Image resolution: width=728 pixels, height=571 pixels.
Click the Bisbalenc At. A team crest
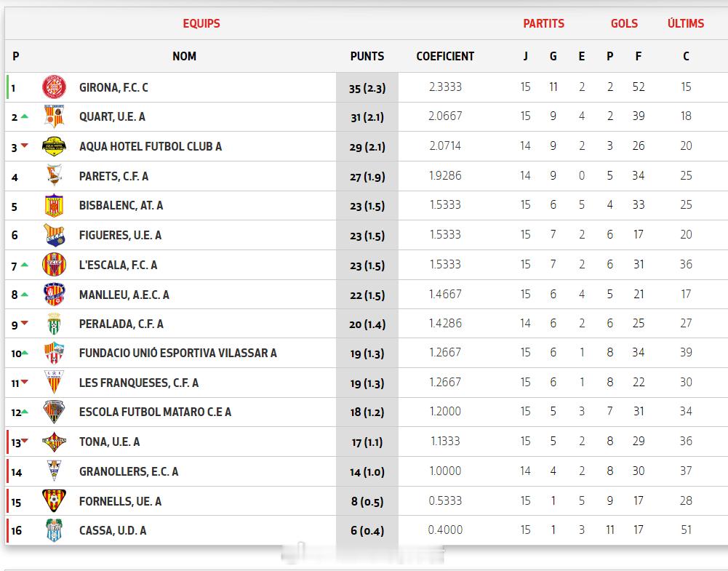[x=54, y=205]
